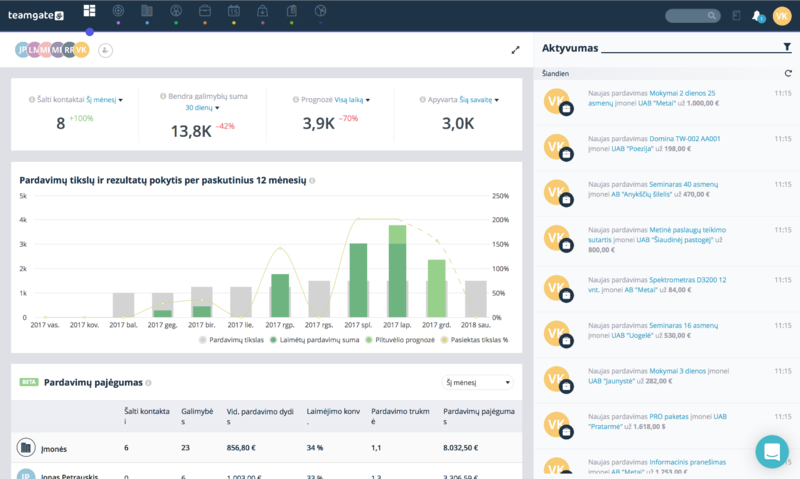Toggle Pardavimų tikslas legend series
Screen dimensions: 800x479
(232, 340)
